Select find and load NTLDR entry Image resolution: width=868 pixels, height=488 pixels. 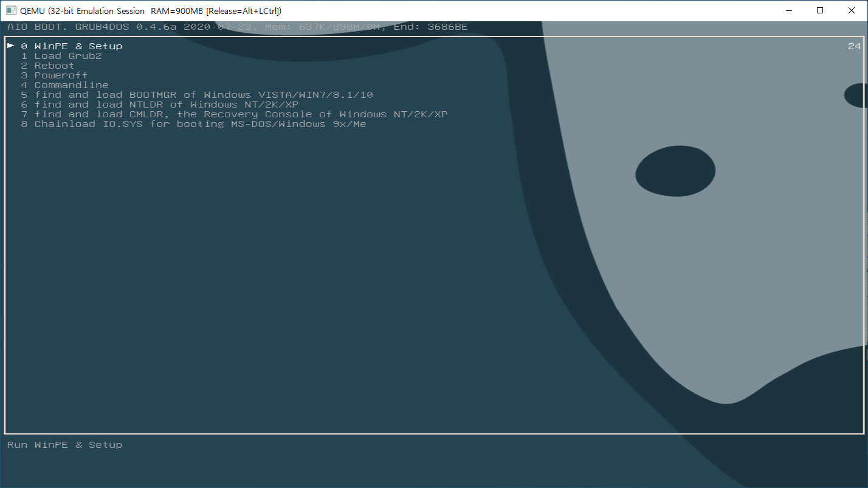pos(159,105)
